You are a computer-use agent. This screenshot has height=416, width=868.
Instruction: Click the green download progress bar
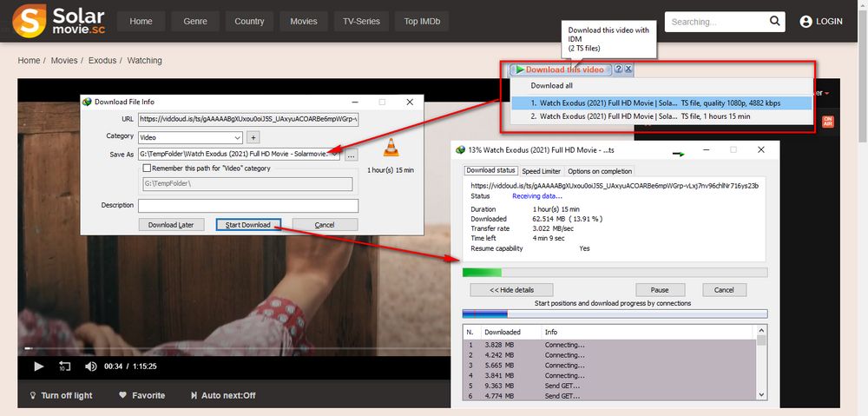615,272
